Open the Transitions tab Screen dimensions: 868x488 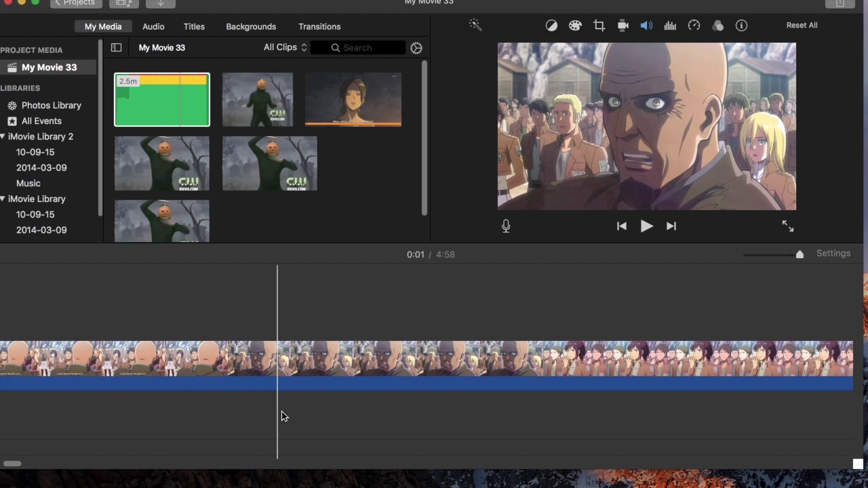[x=319, y=26]
